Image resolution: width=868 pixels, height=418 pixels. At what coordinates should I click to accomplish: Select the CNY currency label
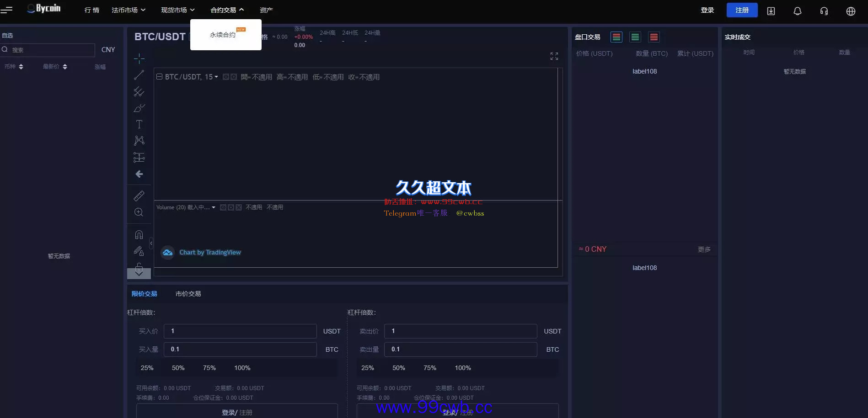[108, 50]
